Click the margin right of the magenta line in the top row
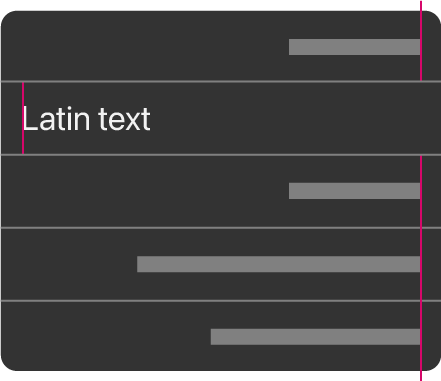The image size is (441, 381). point(431,47)
